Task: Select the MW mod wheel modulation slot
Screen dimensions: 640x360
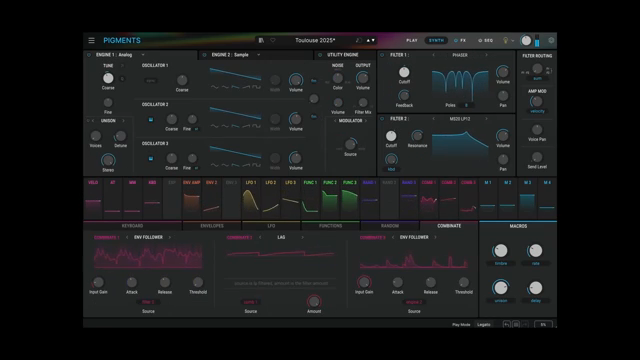Action: pyautogui.click(x=132, y=199)
